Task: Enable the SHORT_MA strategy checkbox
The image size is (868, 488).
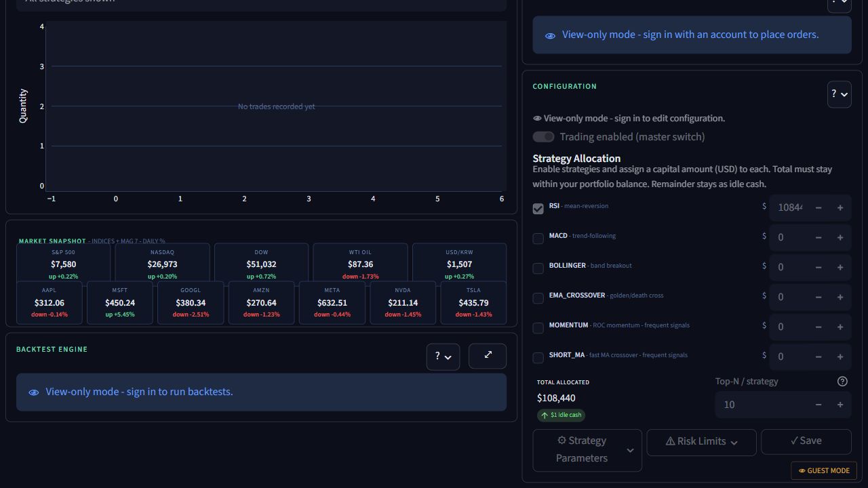Action: [538, 358]
